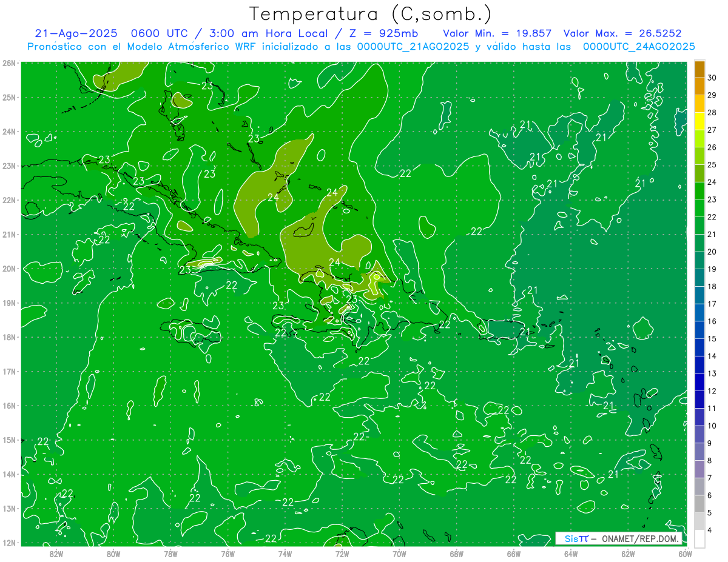Viewport: 728px width, 562px height.
Task: Click the latitude label "20N"
Action: tap(9, 269)
